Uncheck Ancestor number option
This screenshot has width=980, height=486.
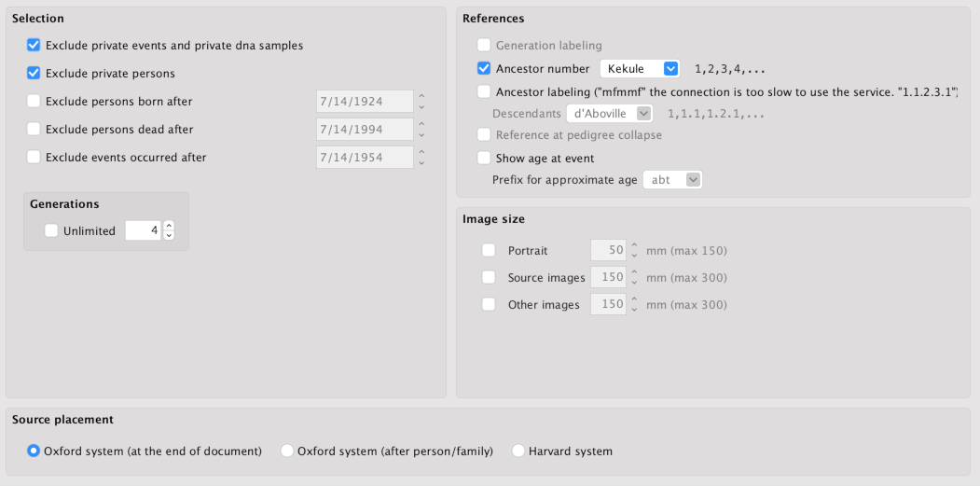point(483,68)
